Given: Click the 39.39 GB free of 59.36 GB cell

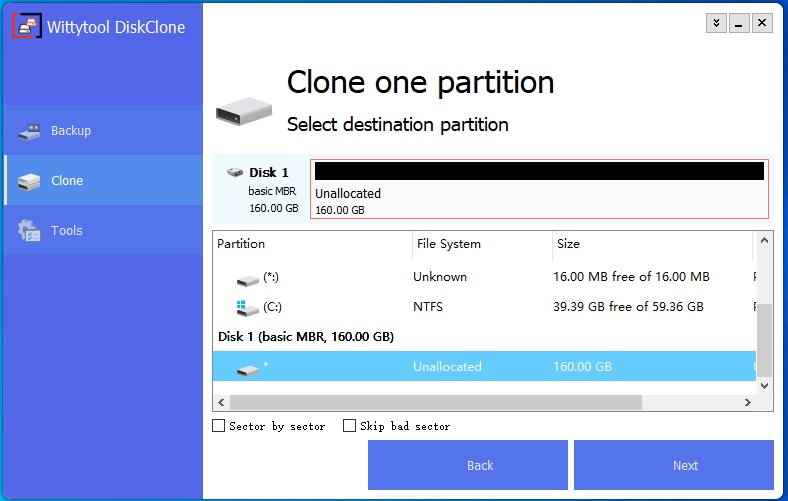Looking at the screenshot, I should [628, 307].
